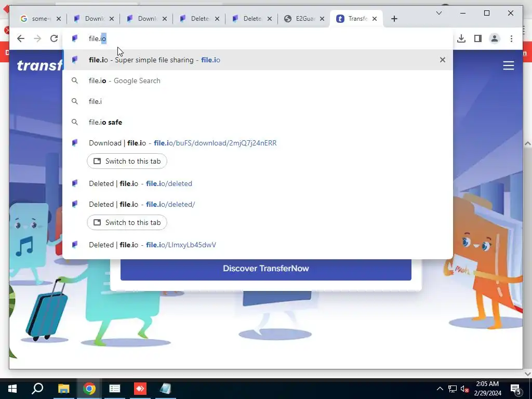Click the forward navigation arrow

(37, 38)
